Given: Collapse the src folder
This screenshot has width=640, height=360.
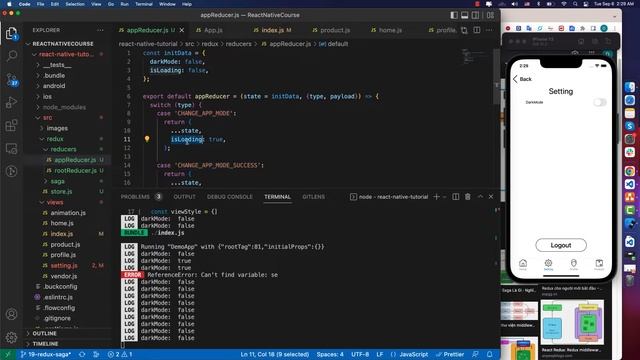Looking at the screenshot, I should [47, 118].
